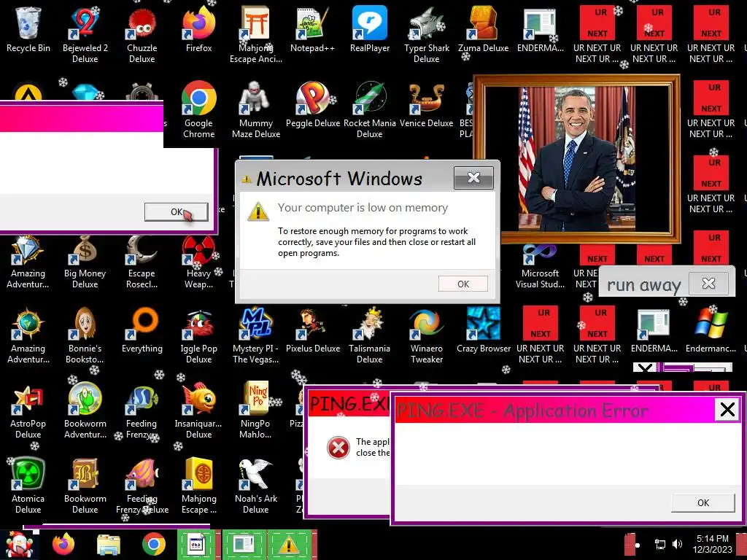747x560 pixels.
Task: Launch the Mummy Maze Deluxe icon
Action: (256, 110)
